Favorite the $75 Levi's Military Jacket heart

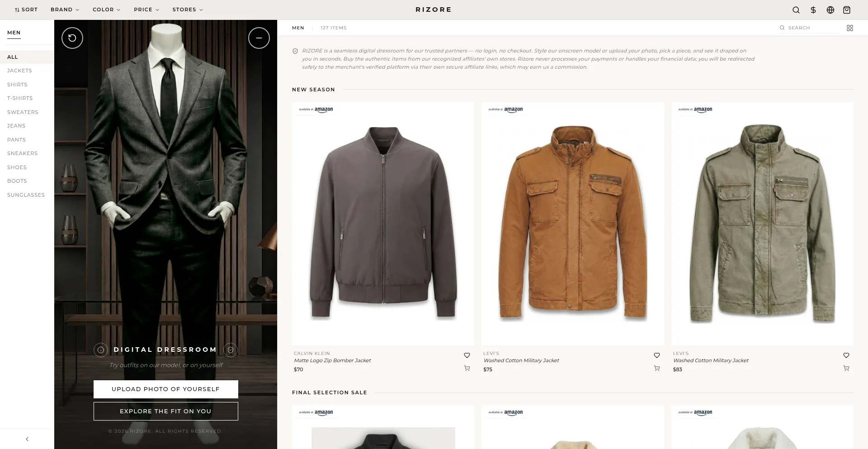[x=657, y=355]
